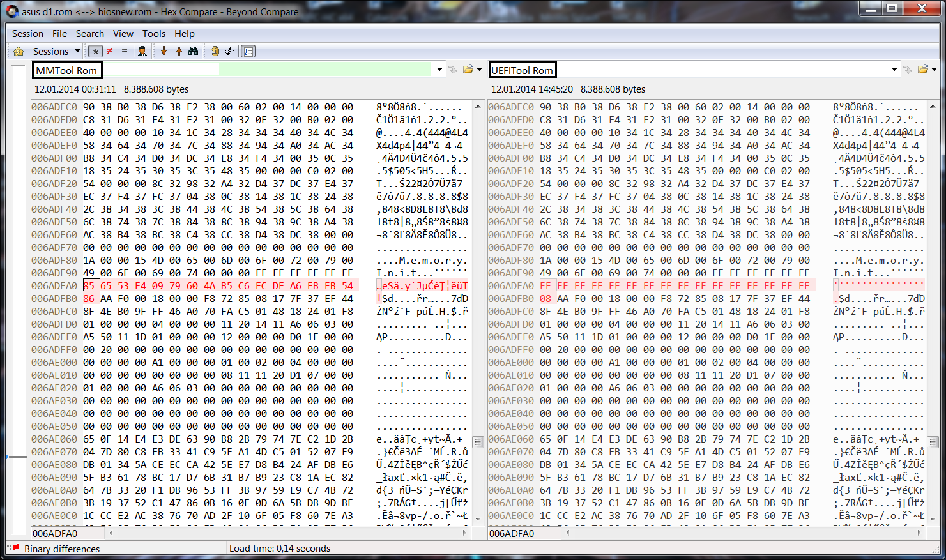
Task: Click 'Binary differences' status text
Action: pyautogui.click(x=62, y=549)
